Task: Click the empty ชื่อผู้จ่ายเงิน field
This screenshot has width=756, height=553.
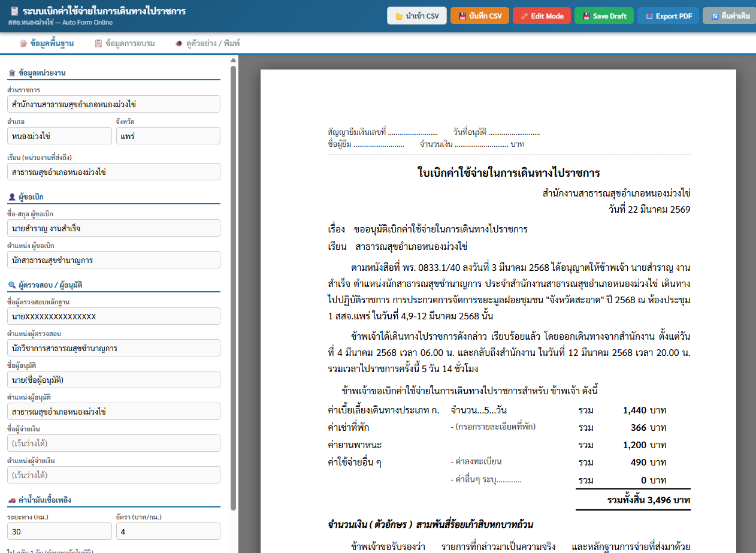Action: [114, 443]
